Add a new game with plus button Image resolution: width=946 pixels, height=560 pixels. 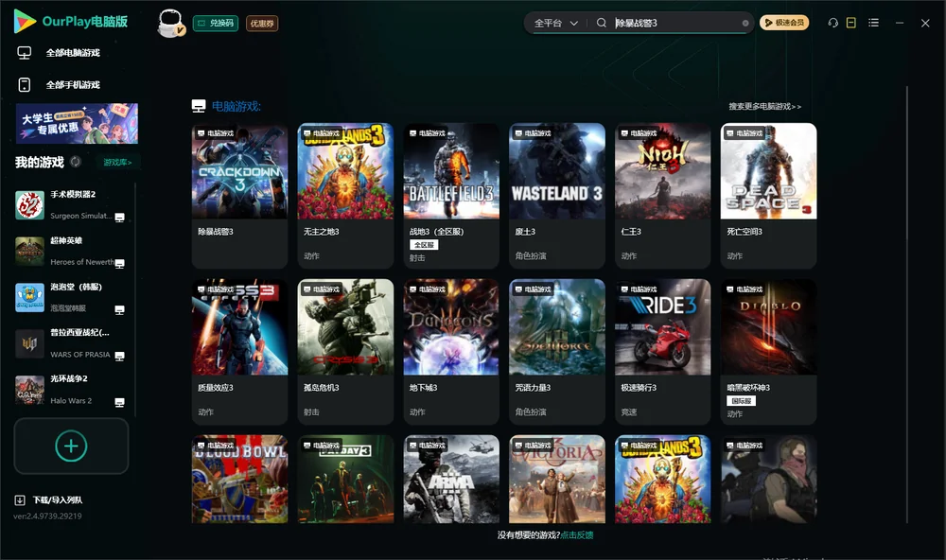tap(71, 446)
